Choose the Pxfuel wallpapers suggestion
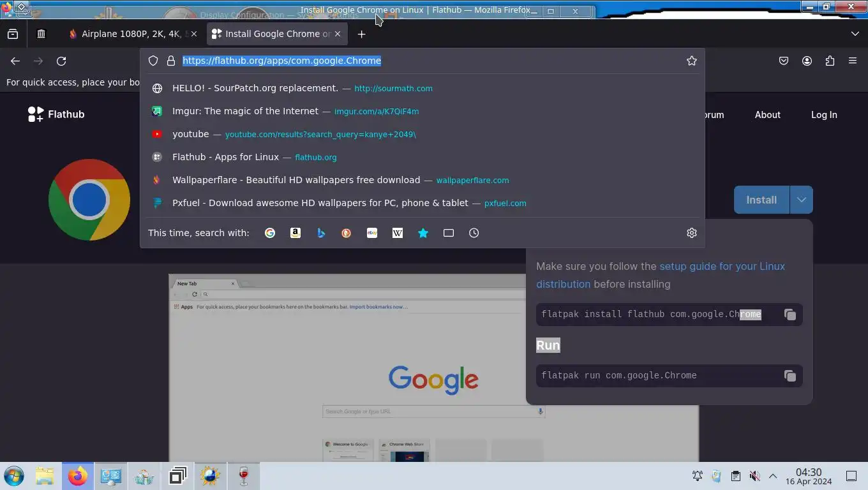Screen dimensions: 868x490 pos(423,203)
